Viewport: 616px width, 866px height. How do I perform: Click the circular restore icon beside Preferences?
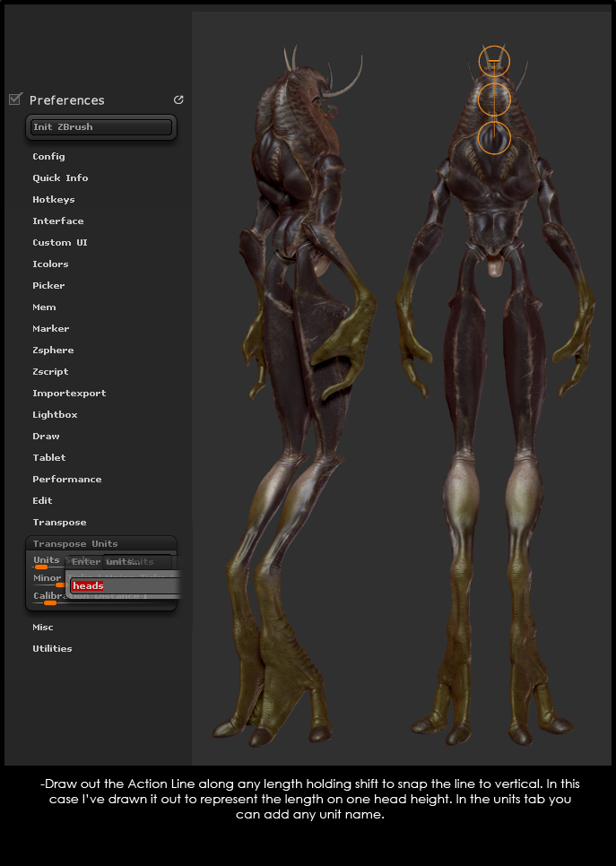(x=178, y=100)
